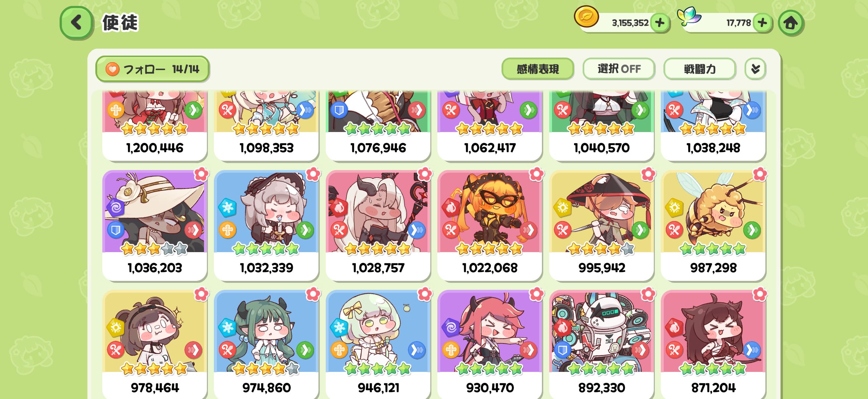Click the fire element icon on pumpkin character
The image size is (868, 399).
(451, 207)
